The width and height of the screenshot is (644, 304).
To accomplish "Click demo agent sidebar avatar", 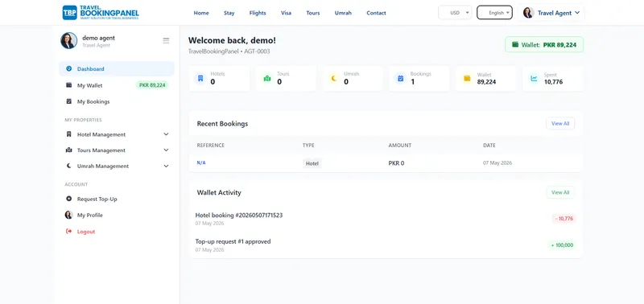I will tap(69, 41).
